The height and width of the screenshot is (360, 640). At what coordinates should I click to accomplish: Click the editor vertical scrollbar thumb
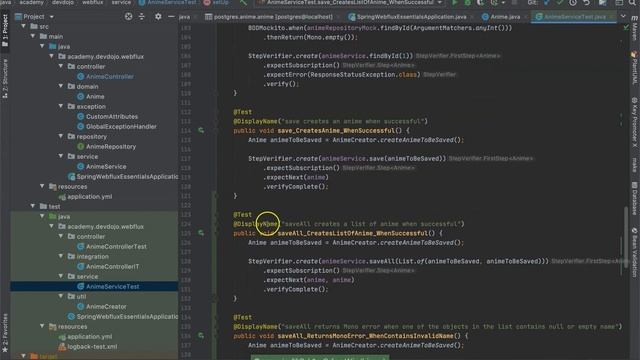[625, 237]
